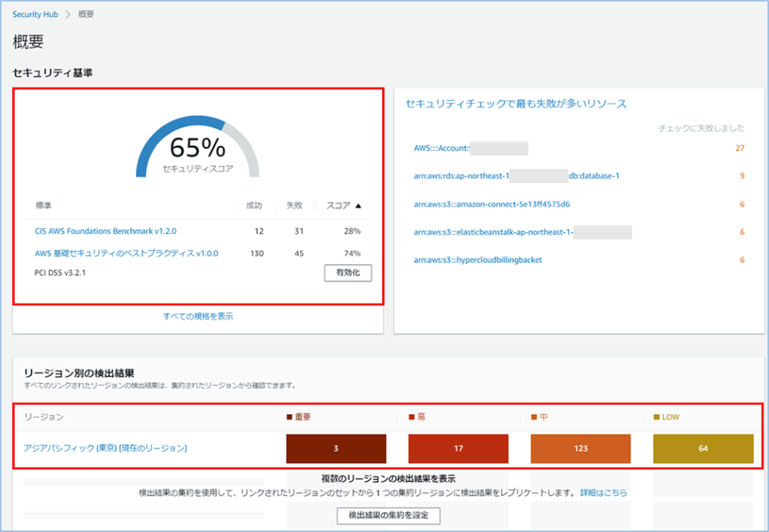Click アジアパシフィック (東京) region link

coord(105,448)
